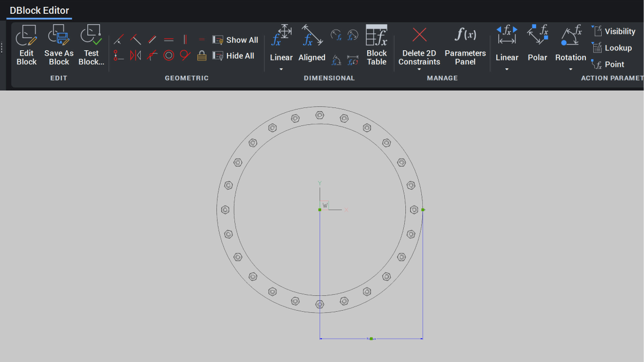Apply the concentric geometric constraint
Screen dimensions: 644x362
(169, 55)
